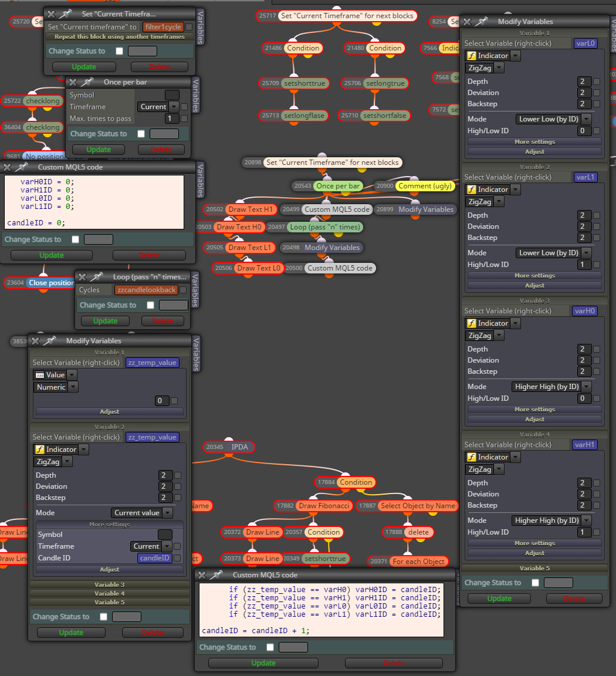Open Timeframe Current dropdown under More settings
This screenshot has height=676, width=616.
coord(151,546)
